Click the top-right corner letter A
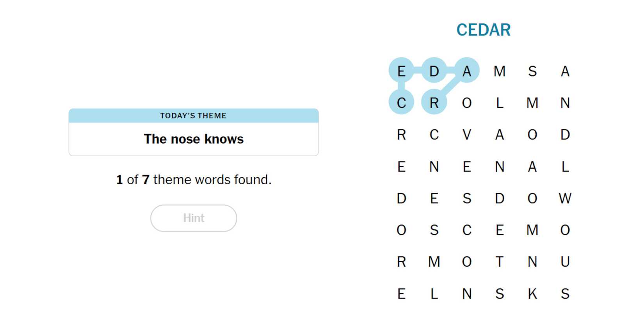Screen dimensions: 644x322 click(x=565, y=71)
